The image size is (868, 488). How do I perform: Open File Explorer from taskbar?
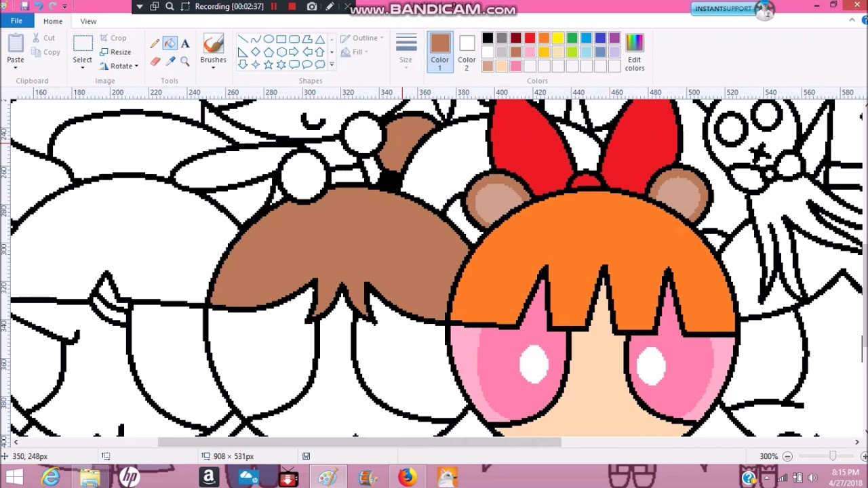click(x=90, y=477)
